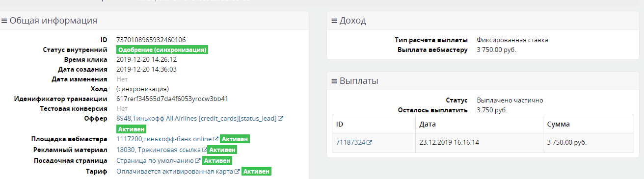Click the Общая информация panel title
The image size is (644, 179).
point(54,21)
